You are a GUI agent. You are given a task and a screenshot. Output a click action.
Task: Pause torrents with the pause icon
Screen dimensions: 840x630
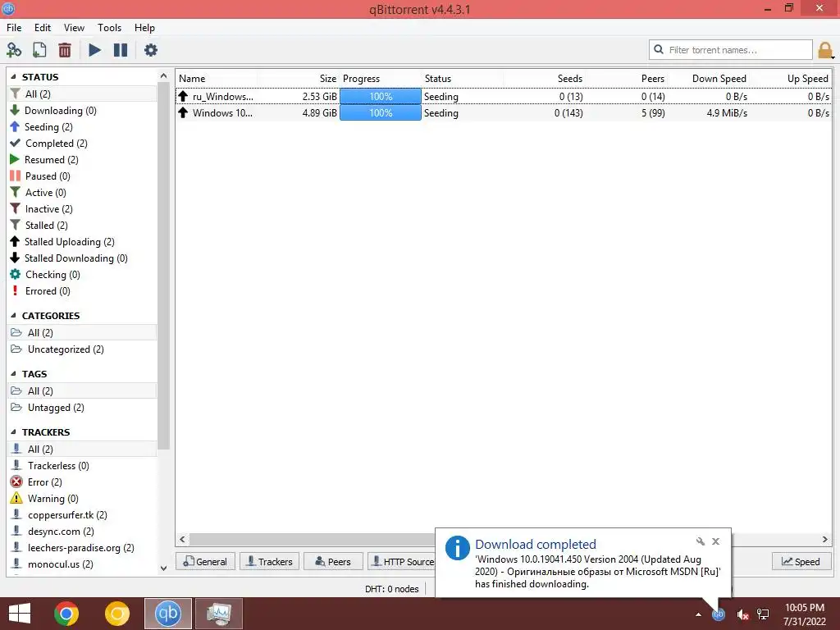[121, 50]
